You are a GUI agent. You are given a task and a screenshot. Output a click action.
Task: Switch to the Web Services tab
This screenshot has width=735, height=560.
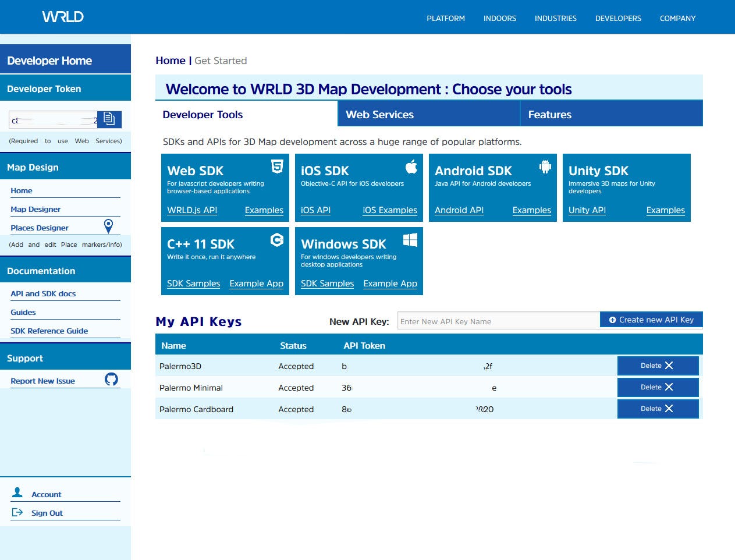429,114
